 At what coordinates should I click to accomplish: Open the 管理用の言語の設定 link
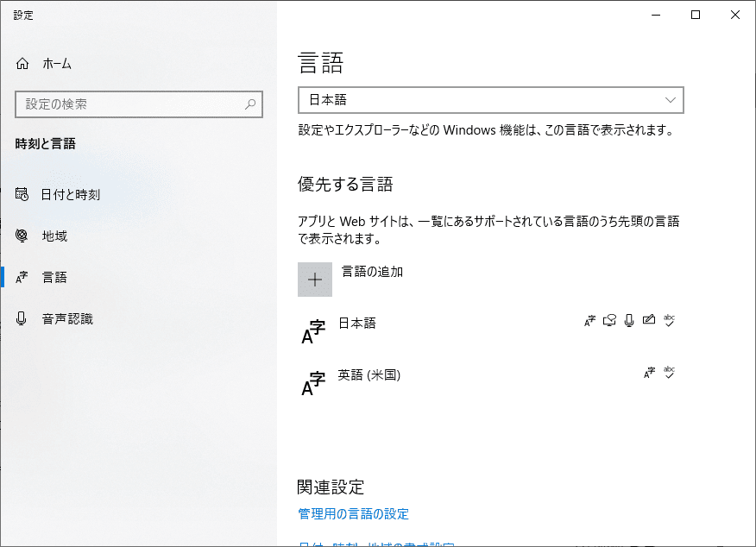352,513
